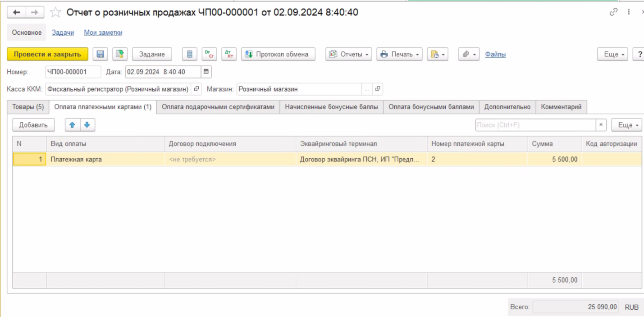The image size is (644, 317).
Task: Click the Добавить button
Action: [33, 125]
